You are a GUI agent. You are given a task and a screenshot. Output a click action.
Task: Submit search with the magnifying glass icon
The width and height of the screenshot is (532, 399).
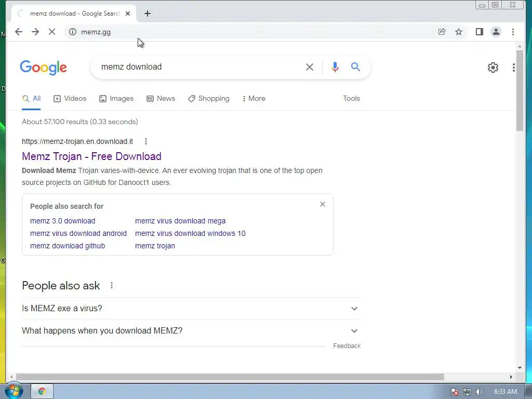tap(355, 67)
